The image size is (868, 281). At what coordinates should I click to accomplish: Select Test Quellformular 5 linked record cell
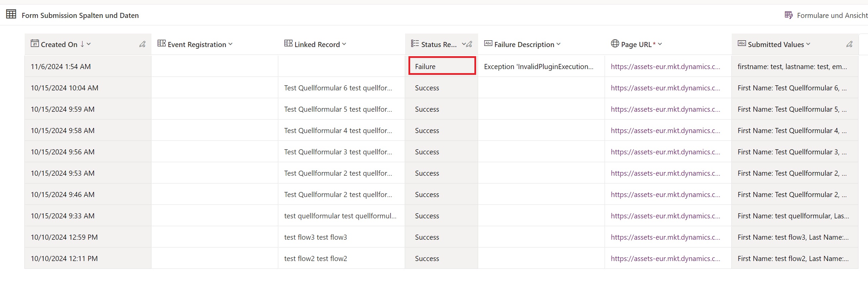point(342,109)
